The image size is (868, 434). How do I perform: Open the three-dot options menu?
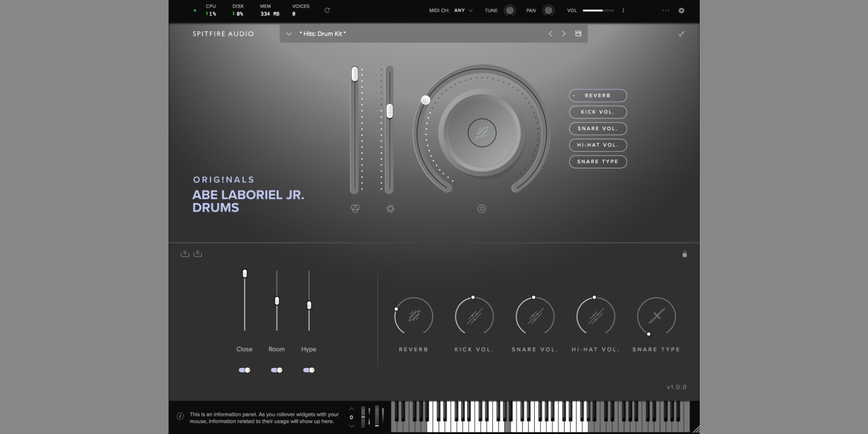pyautogui.click(x=666, y=11)
